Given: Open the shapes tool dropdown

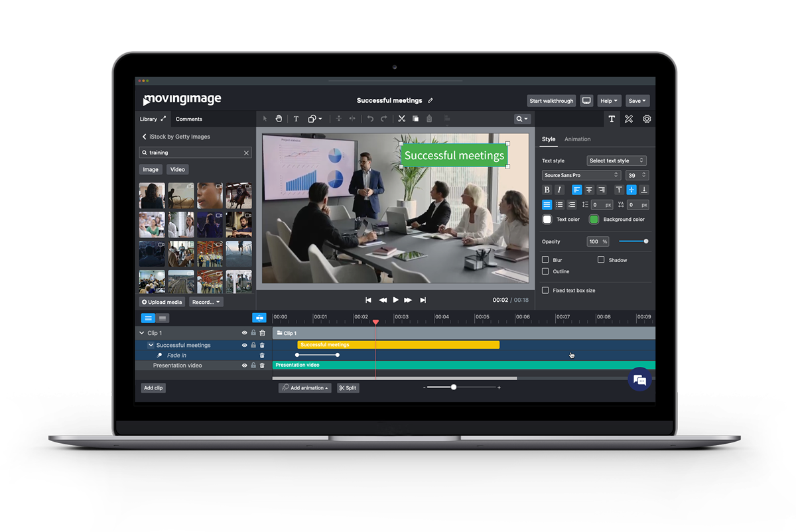Looking at the screenshot, I should click(315, 119).
